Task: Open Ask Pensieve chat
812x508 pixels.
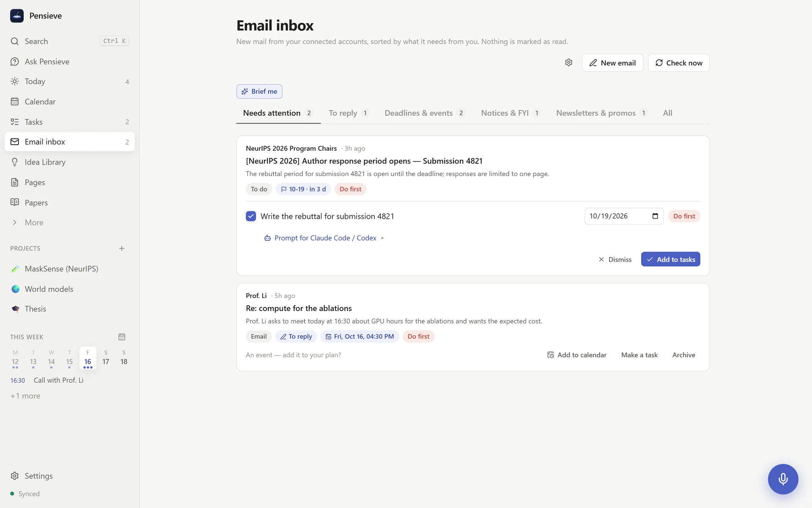Action: point(69,61)
